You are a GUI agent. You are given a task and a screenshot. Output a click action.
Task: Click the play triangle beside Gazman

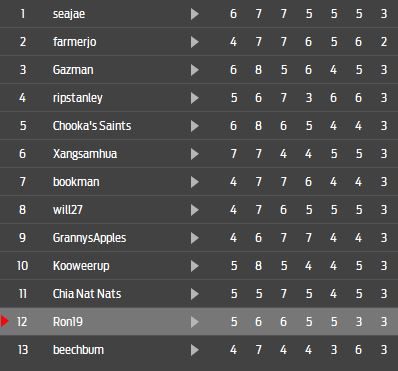(195, 70)
